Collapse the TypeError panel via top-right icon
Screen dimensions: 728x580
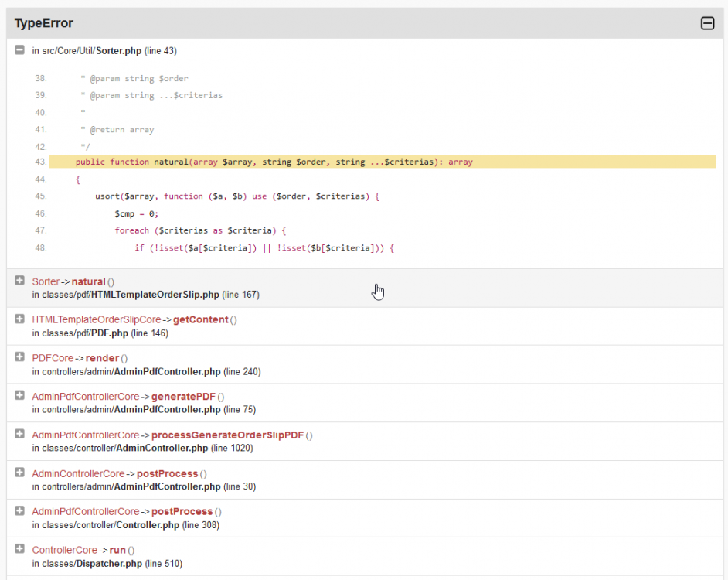(707, 23)
